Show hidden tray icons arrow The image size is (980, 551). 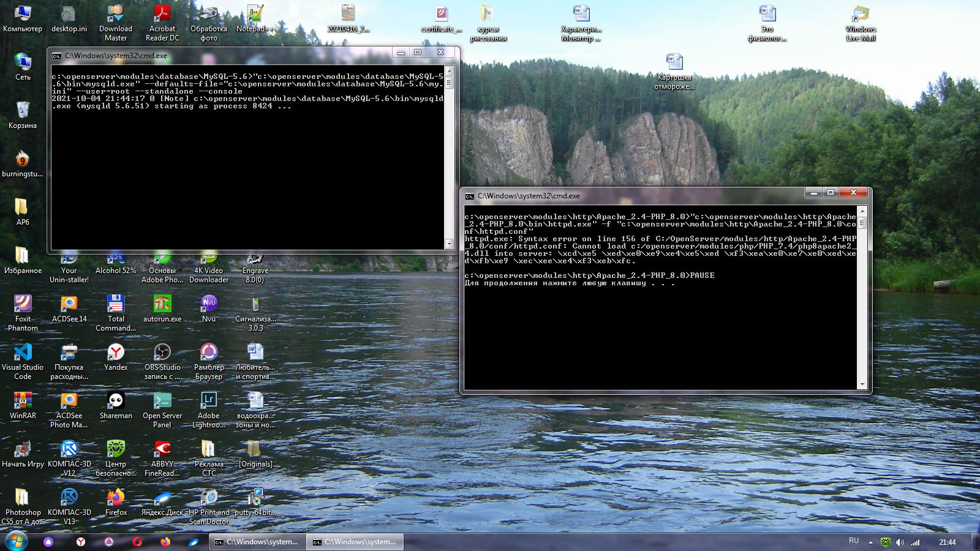(x=870, y=542)
